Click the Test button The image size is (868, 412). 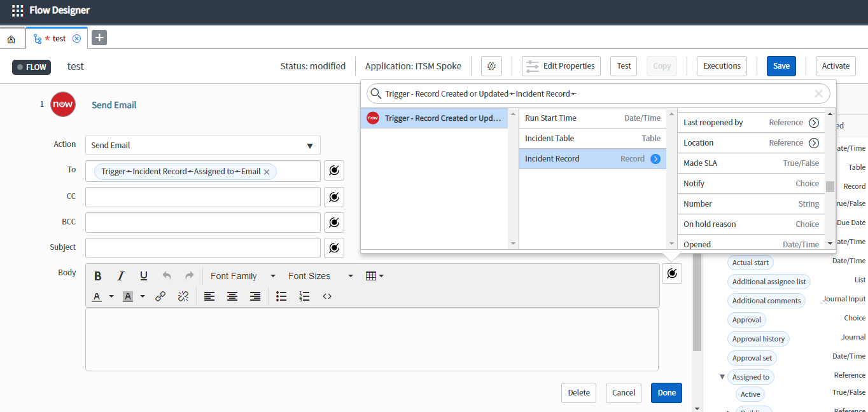click(x=624, y=66)
